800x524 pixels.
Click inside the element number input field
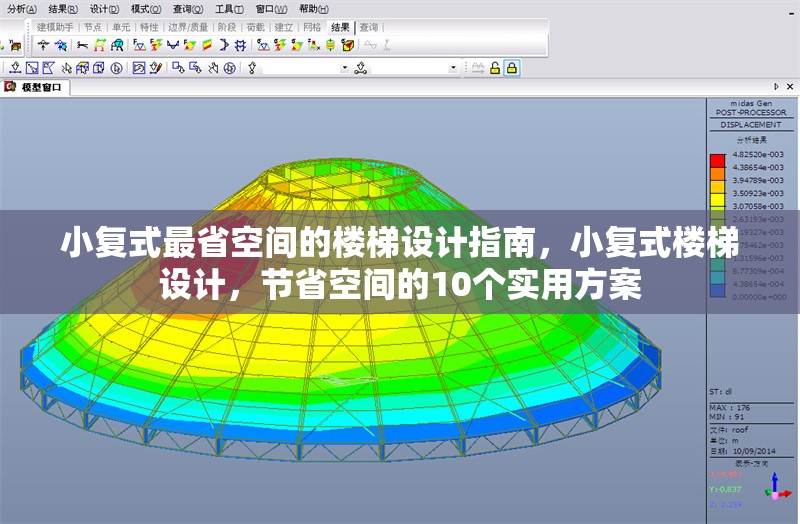pyautogui.click(x=410, y=68)
